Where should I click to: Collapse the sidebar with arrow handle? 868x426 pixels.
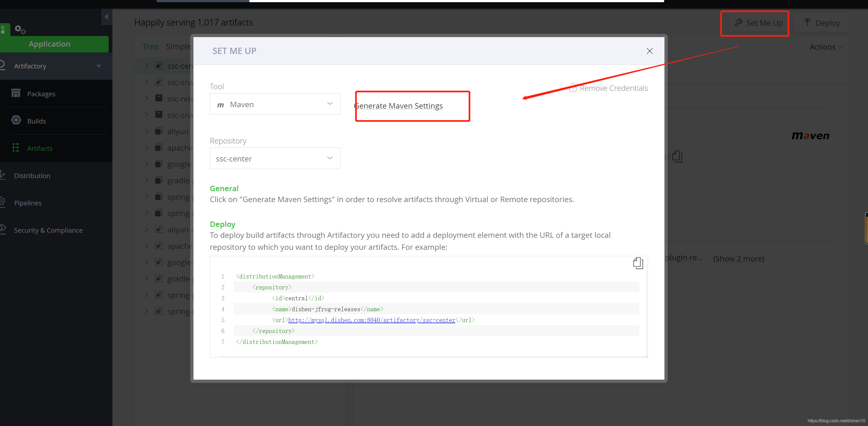106,17
